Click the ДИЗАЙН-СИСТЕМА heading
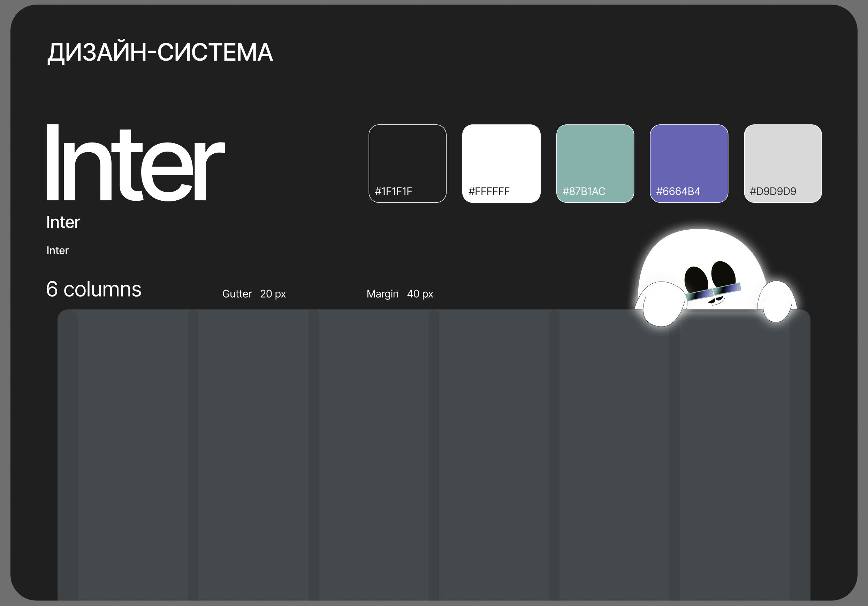 pyautogui.click(x=160, y=52)
